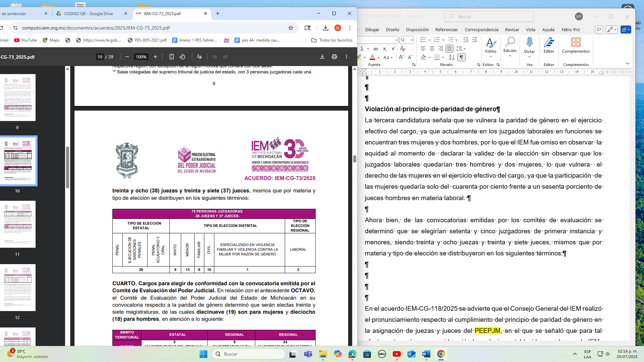
Task: Open Complementos add-ins button
Action: point(576,46)
